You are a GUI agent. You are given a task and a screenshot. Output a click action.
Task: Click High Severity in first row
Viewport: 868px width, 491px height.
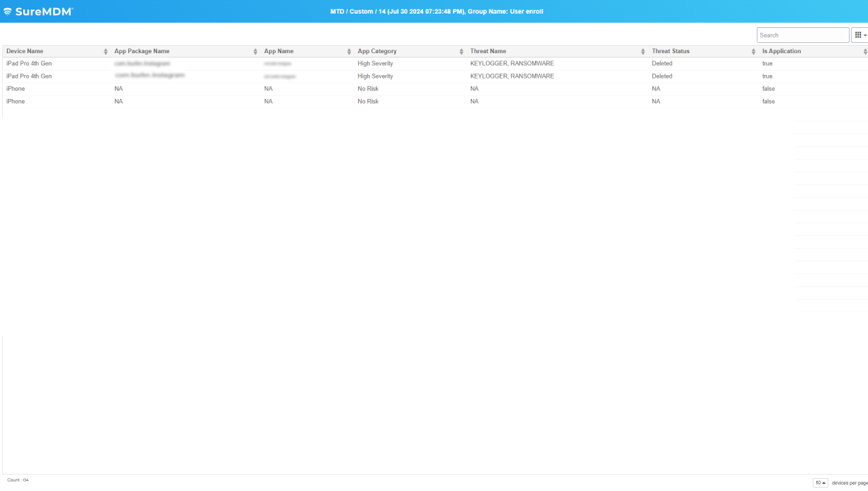(375, 63)
